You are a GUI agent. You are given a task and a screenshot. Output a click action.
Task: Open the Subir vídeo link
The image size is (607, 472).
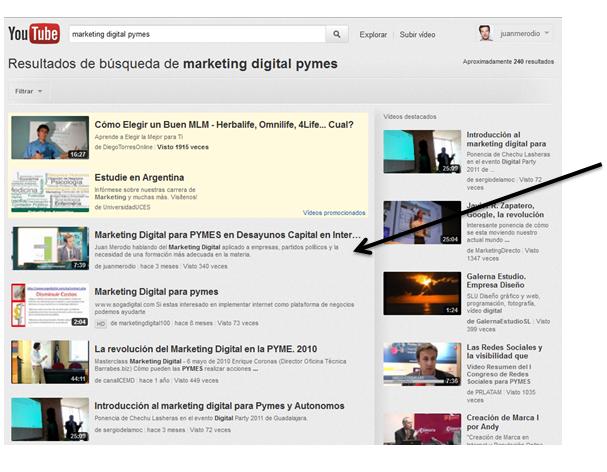[x=417, y=34]
